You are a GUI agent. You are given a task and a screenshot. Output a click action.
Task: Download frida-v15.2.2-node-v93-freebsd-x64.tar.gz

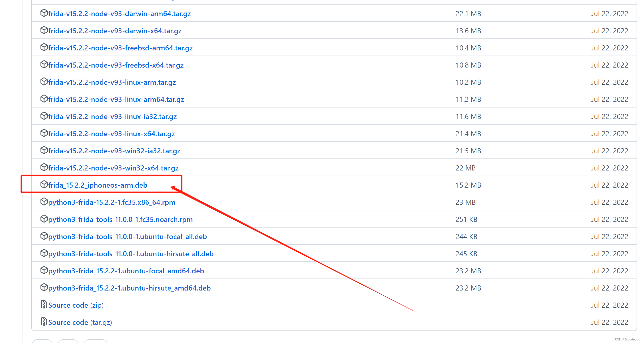click(116, 65)
